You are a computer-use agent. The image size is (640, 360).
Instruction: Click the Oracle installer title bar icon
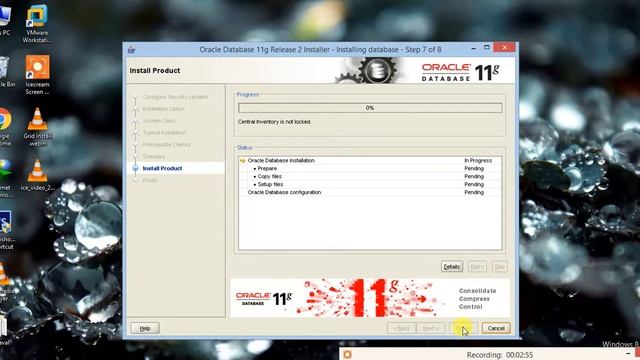[131, 50]
